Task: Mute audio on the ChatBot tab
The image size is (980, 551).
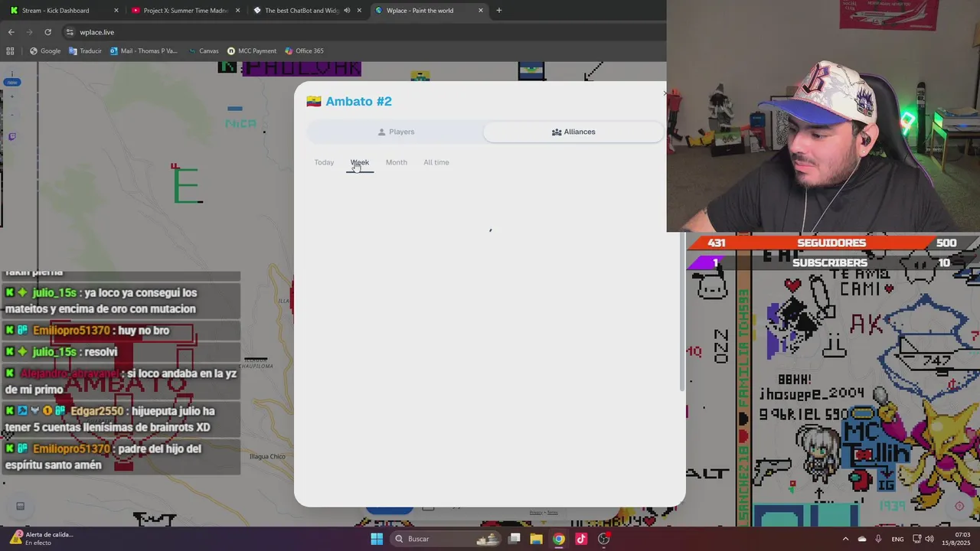Action: coord(347,11)
